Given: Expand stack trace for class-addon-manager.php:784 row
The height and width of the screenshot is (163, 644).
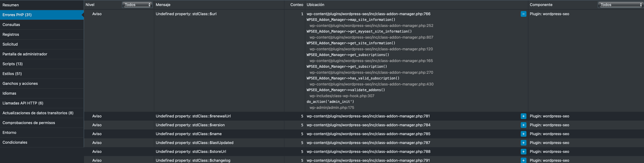Looking at the screenshot, I should point(523,125).
